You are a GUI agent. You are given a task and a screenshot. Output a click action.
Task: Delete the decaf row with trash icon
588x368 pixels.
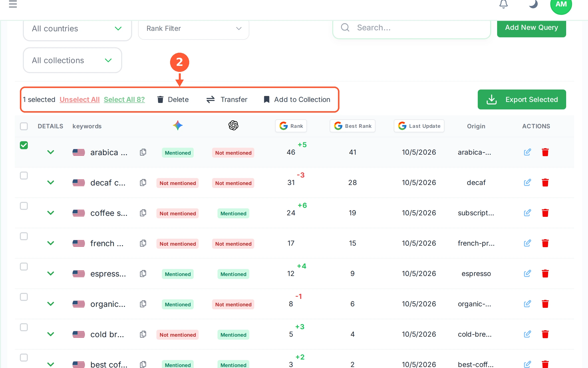545,183
